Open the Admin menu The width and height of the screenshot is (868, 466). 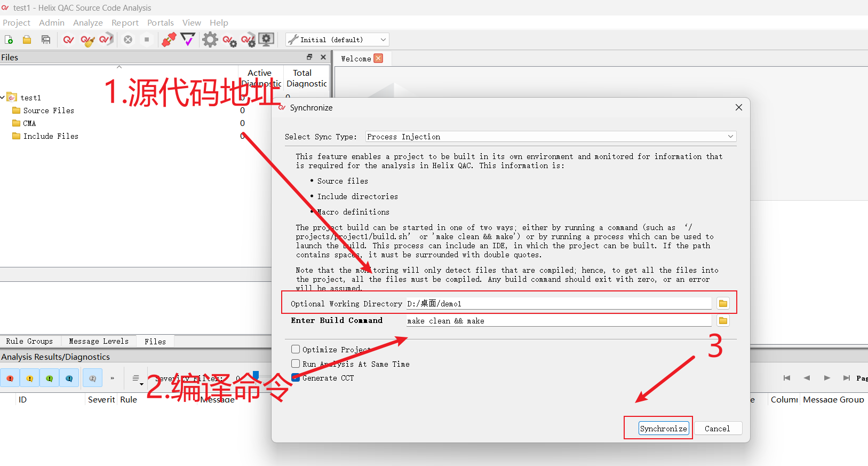(x=52, y=22)
